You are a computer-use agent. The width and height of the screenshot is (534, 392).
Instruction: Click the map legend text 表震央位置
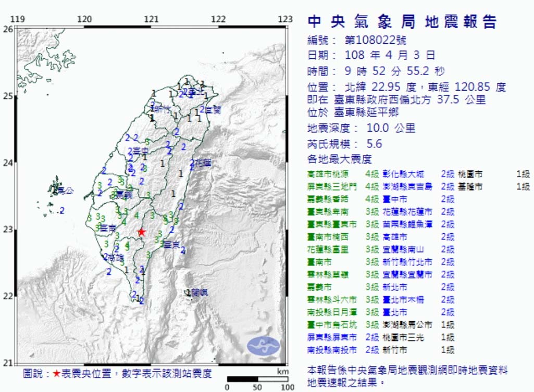pyautogui.click(x=86, y=374)
